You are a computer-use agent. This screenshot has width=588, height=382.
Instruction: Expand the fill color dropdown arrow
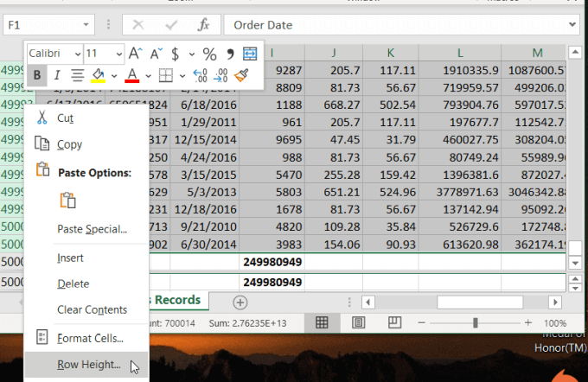(x=113, y=75)
